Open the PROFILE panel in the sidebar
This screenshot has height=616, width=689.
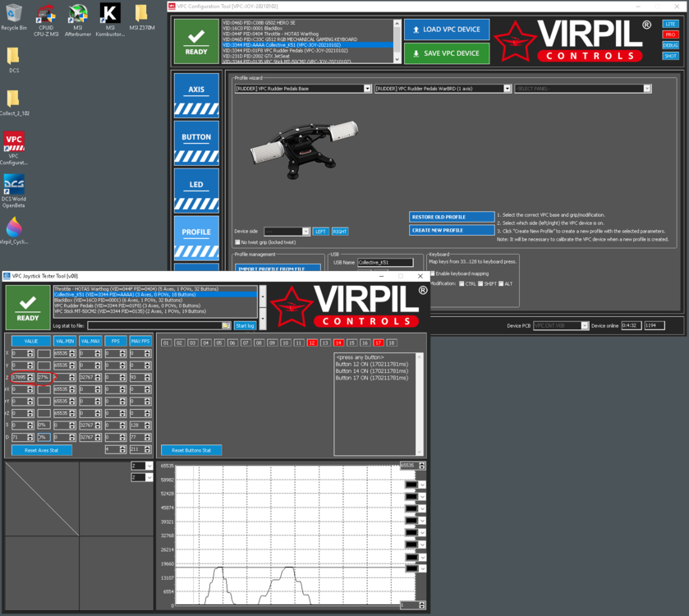click(x=195, y=231)
